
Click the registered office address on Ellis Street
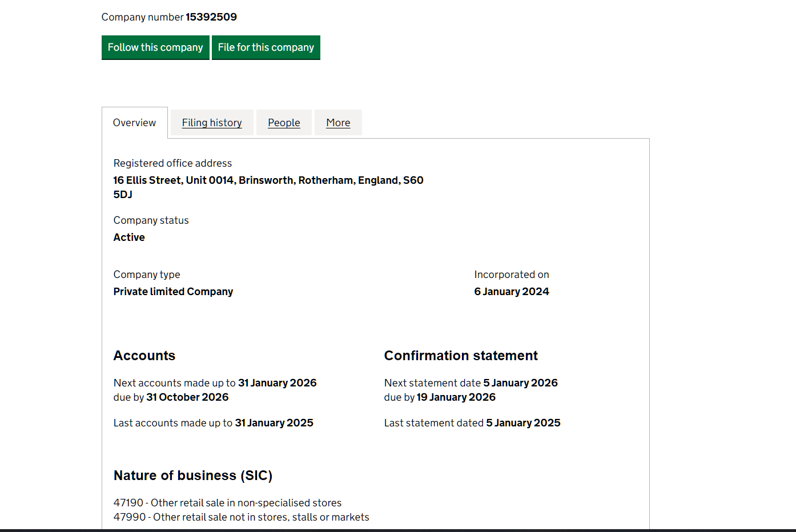point(268,180)
